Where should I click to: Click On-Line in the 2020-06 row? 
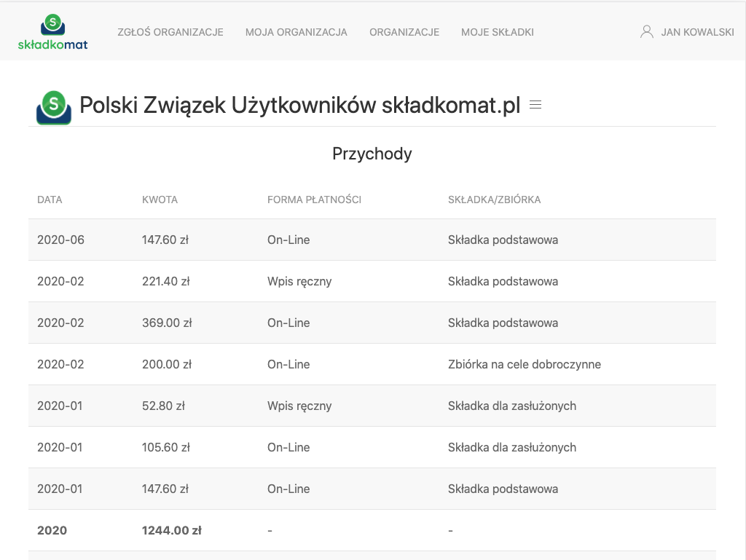coord(288,240)
